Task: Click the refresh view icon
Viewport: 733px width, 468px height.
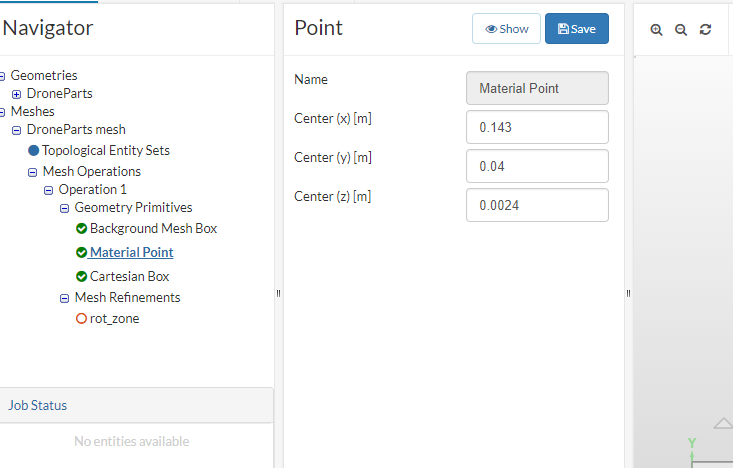Action: [705, 30]
